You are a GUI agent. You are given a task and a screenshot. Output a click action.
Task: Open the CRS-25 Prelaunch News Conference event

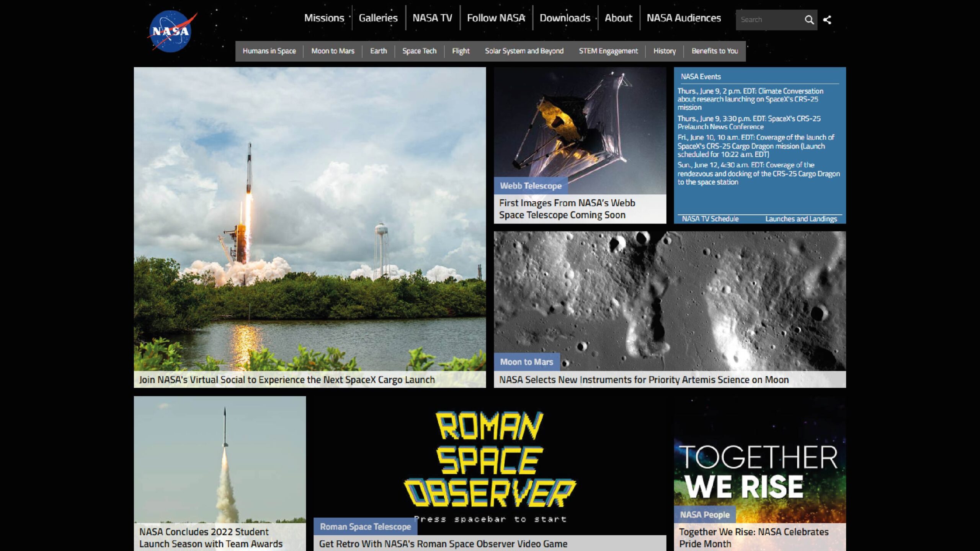click(748, 122)
